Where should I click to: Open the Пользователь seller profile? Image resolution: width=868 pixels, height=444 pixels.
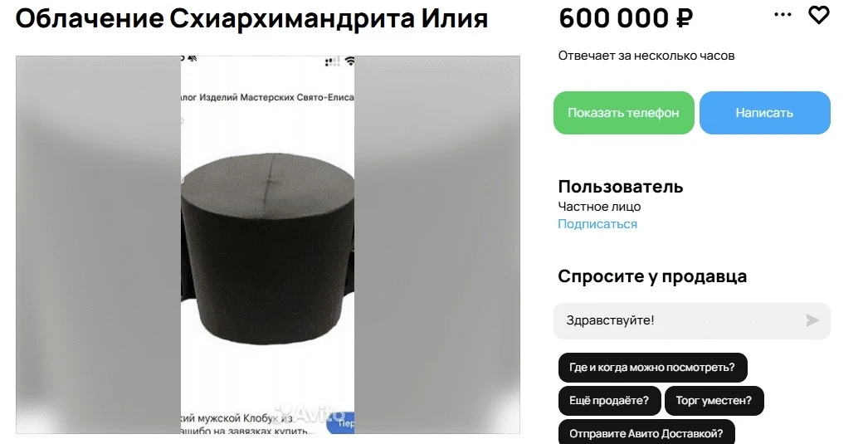[x=621, y=187]
